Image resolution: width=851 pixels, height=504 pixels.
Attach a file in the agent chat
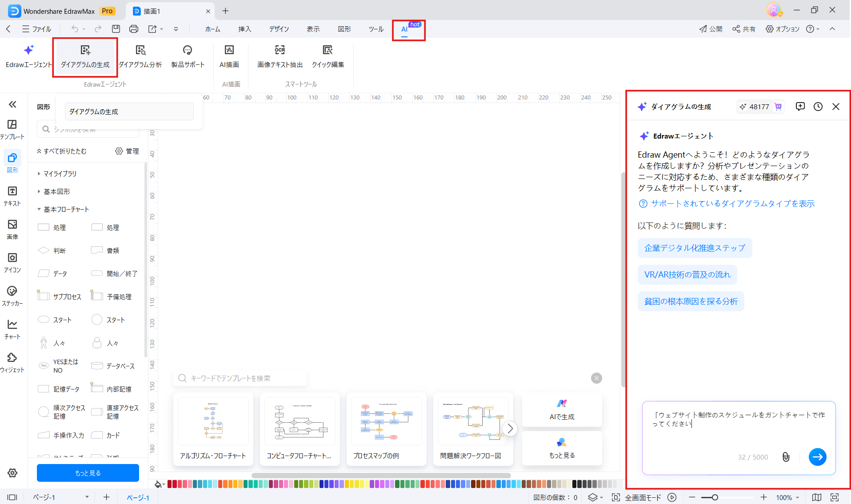[x=786, y=457]
